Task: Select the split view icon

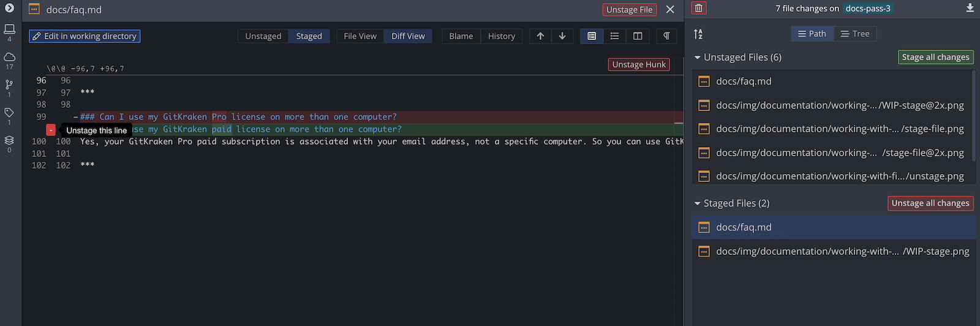Action: [638, 36]
